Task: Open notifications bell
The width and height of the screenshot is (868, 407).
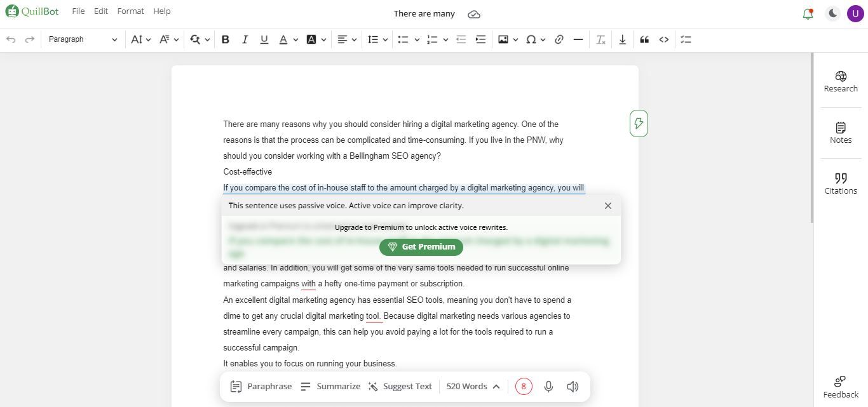Action: tap(808, 13)
